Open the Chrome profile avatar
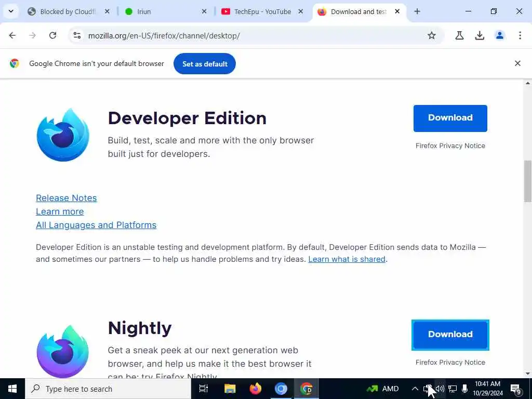The height and width of the screenshot is (399, 532). [500, 35]
